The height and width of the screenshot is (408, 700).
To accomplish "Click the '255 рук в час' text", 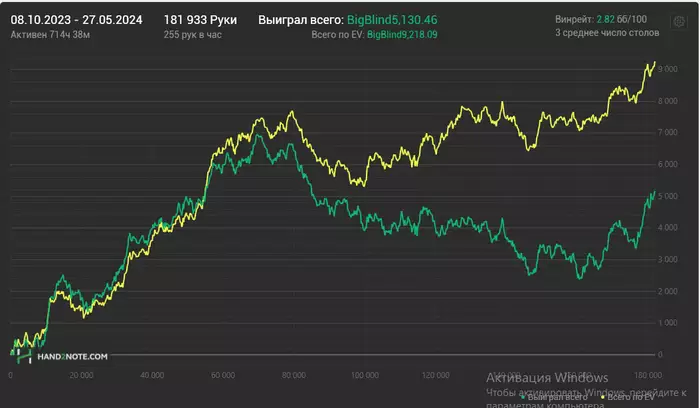I will (192, 35).
